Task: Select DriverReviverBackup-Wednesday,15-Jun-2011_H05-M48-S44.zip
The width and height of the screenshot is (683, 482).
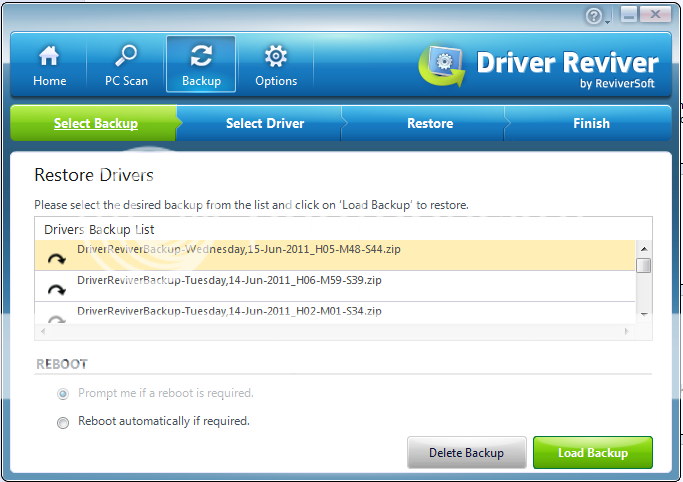Action: pos(335,255)
